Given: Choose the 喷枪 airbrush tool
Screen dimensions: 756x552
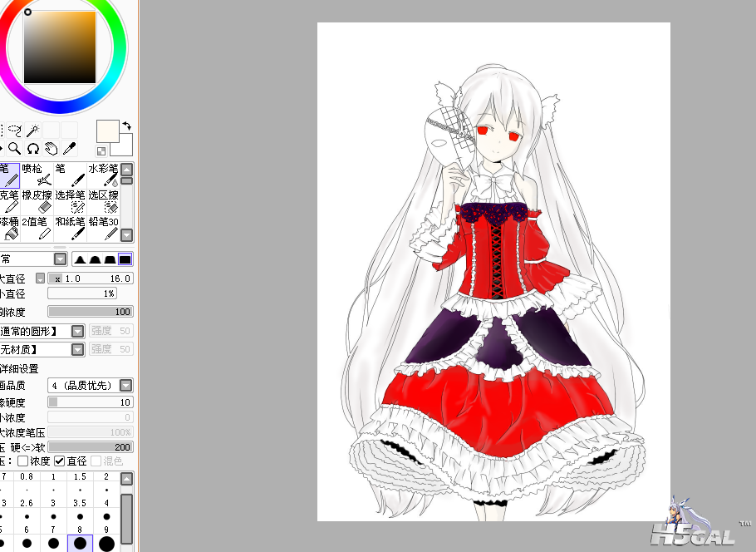Looking at the screenshot, I should 37,174.
